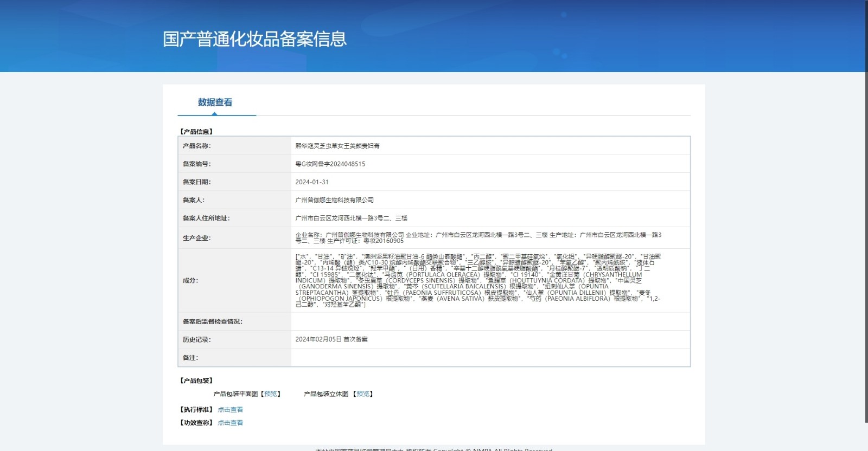The width and height of the screenshot is (868, 451).
Task: Click the 国产普通化妆品备案信息 page title
Action: tap(254, 39)
